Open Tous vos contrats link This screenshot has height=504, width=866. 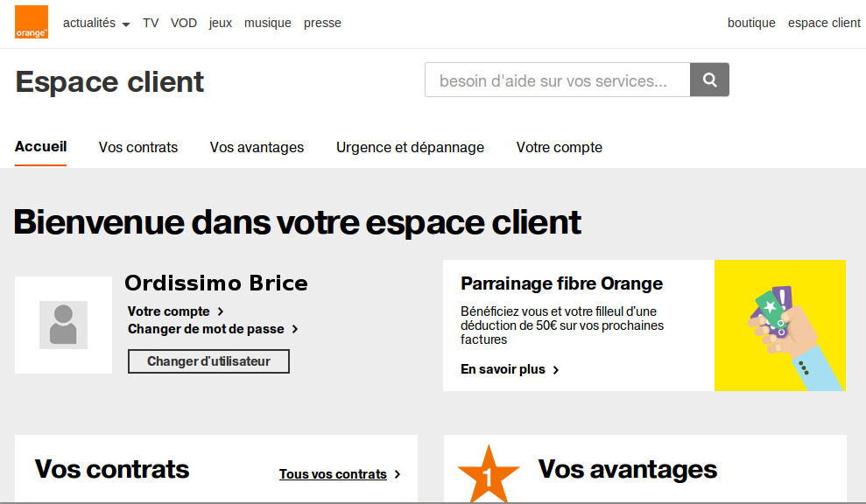tap(333, 474)
